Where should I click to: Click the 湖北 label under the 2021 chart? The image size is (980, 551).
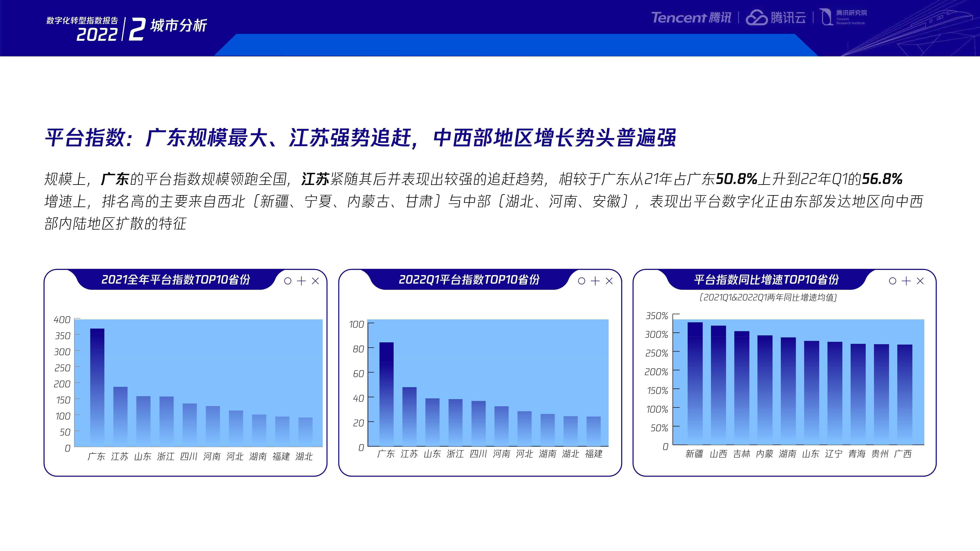304,456
